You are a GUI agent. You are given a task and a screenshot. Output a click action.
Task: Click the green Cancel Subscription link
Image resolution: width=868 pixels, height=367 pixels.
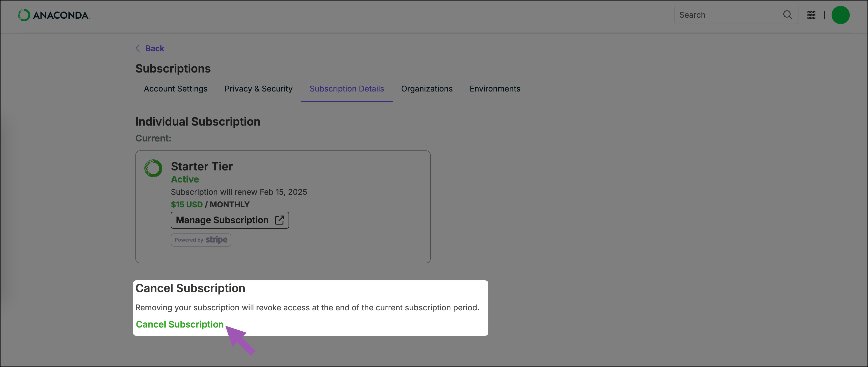(x=180, y=324)
